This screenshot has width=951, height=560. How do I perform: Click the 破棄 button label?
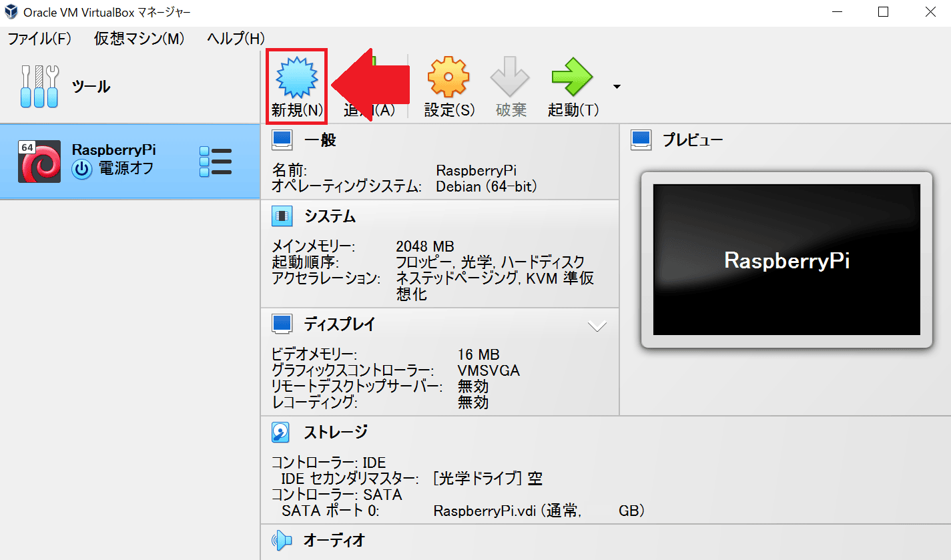[511, 111]
